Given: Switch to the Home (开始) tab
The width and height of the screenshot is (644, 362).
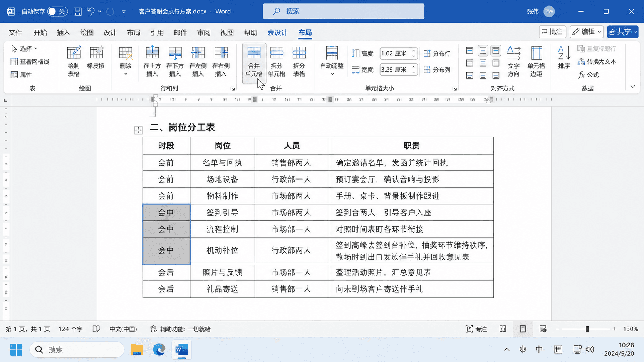Looking at the screenshot, I should click(x=40, y=33).
